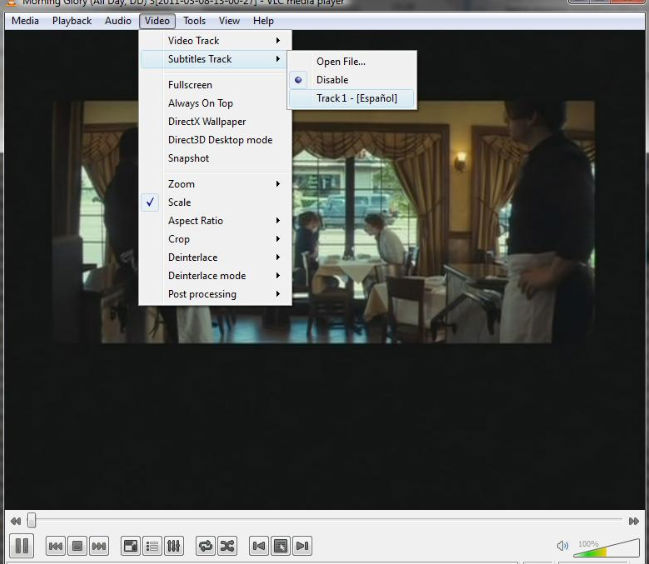The width and height of the screenshot is (649, 564).
Task: Expand the Subtitles Track submenu
Action: [215, 59]
